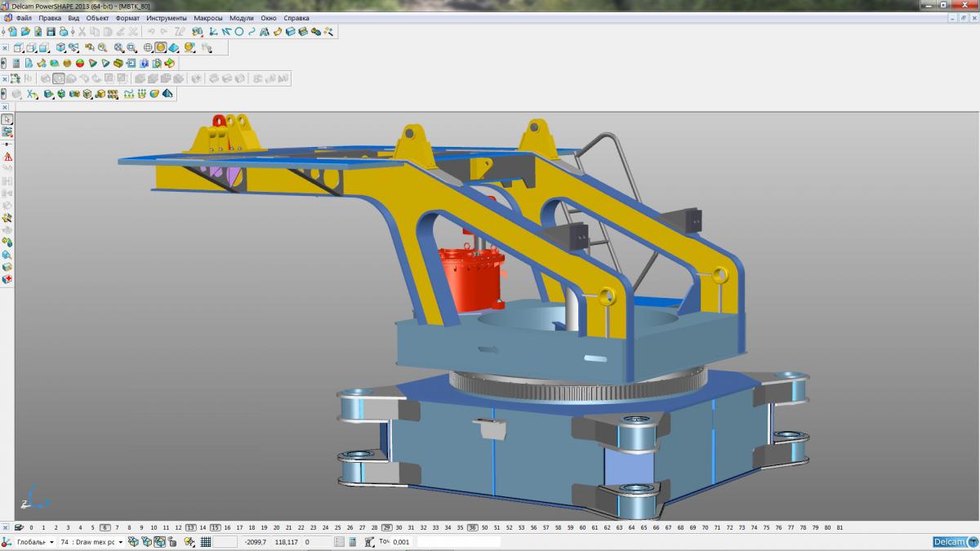Image resolution: width=980 pixels, height=551 pixels.
Task: Click the workplane axis icon at status bar start
Action: [6, 541]
